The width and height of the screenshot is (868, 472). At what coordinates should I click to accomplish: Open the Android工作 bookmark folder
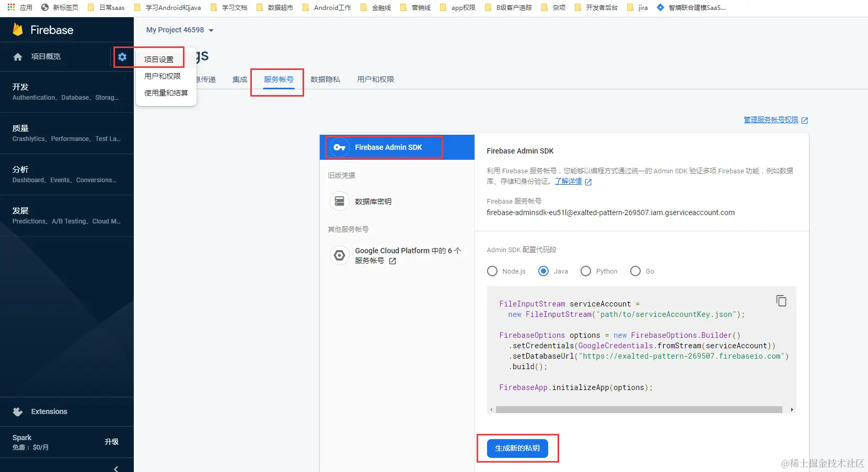pyautogui.click(x=327, y=7)
